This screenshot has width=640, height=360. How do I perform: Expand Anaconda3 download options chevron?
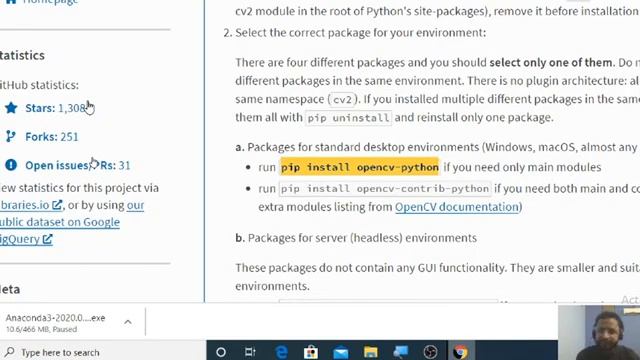coord(128,322)
